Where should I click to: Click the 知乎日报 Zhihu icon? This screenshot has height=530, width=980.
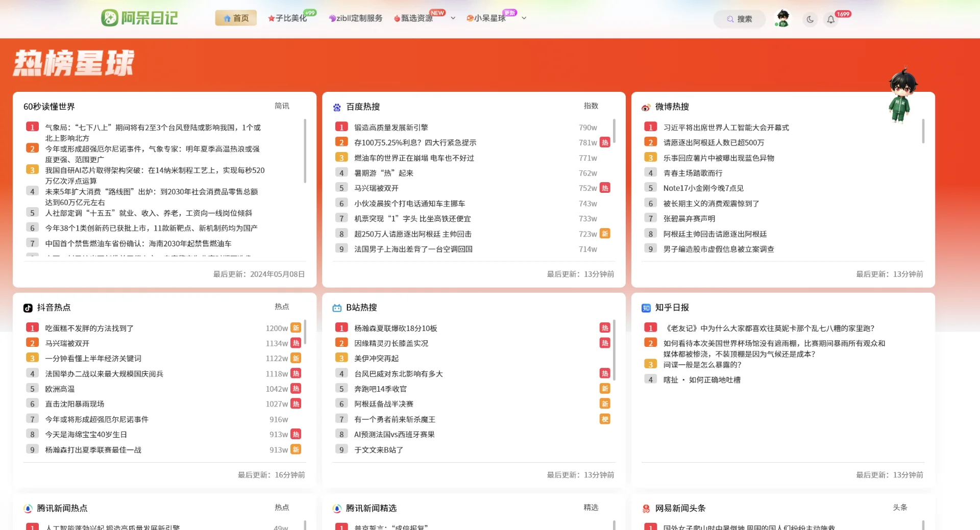tap(646, 308)
